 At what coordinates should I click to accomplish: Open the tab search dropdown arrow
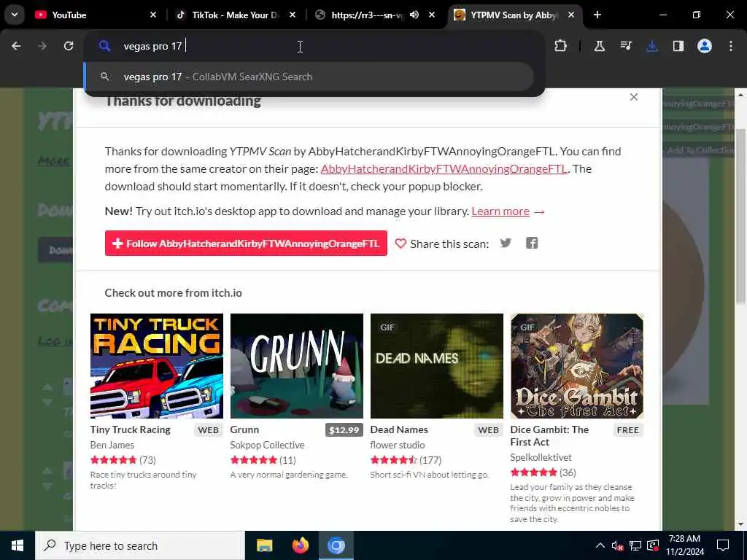click(15, 15)
